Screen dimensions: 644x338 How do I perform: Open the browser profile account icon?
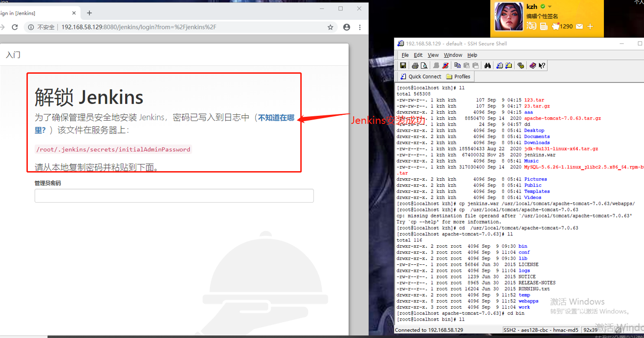click(347, 27)
